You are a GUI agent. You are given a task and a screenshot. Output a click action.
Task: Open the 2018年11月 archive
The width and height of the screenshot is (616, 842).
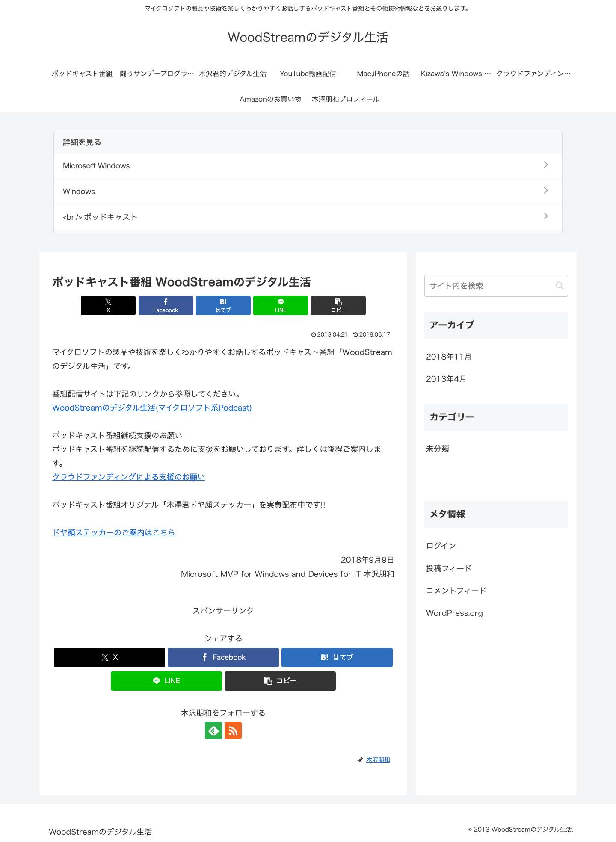click(x=449, y=357)
